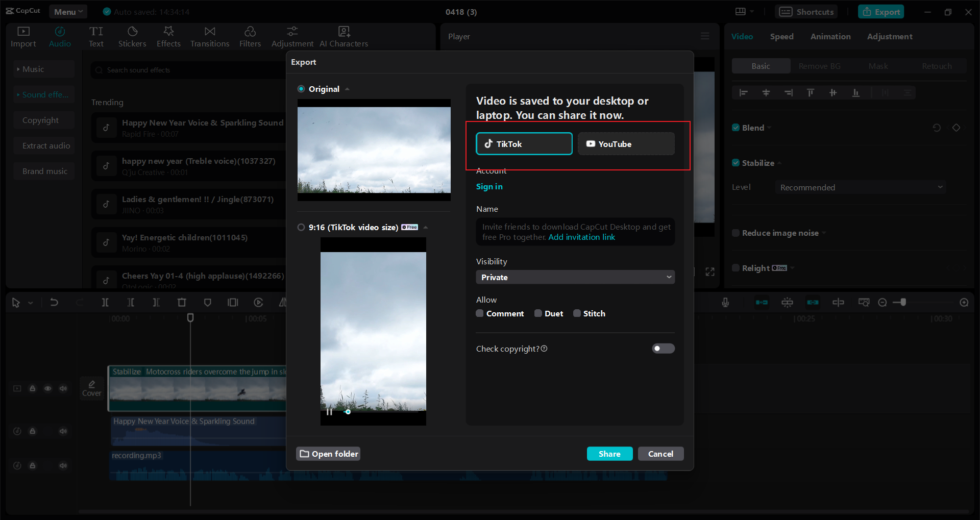This screenshot has height=520, width=980.
Task: Click the Blend keyframe diamond icon
Action: point(957,128)
